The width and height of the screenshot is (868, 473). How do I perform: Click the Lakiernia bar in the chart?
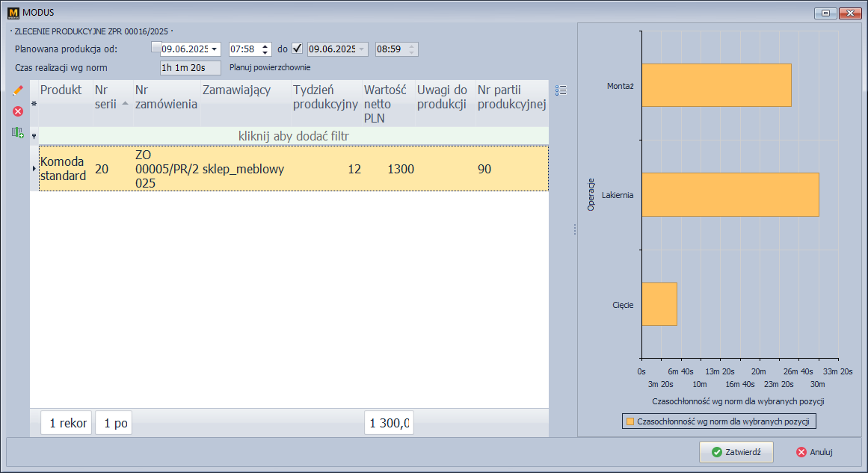pyautogui.click(x=730, y=195)
